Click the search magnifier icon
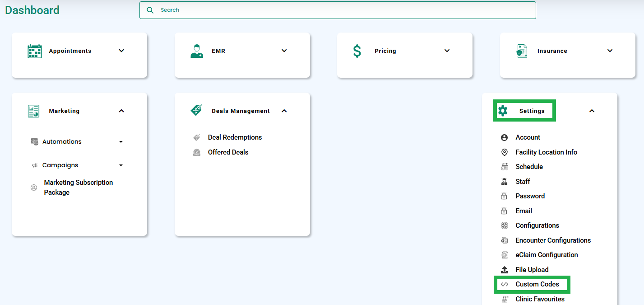 click(150, 10)
